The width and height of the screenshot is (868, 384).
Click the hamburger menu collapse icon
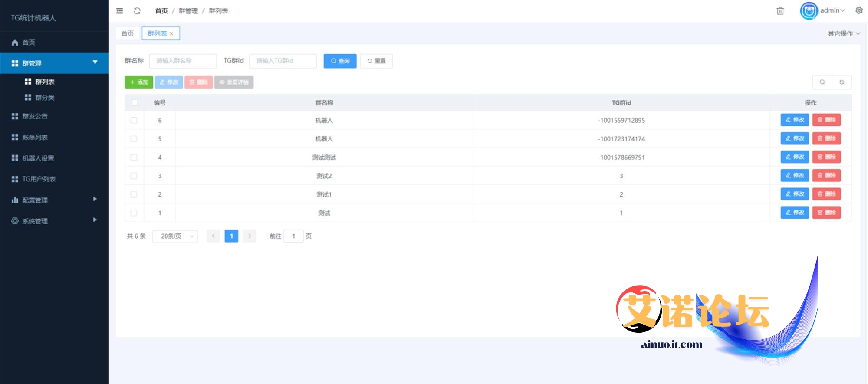point(120,11)
